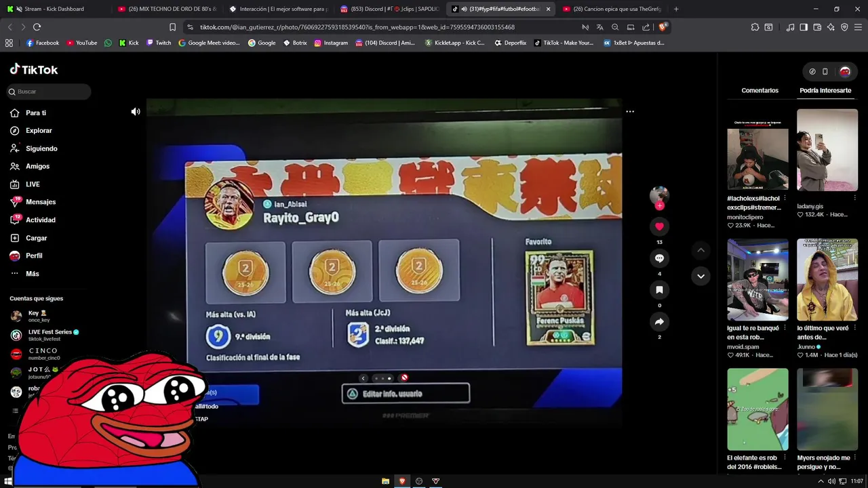Follow the creator via red plus badge
This screenshot has width=868, height=488.
[659, 205]
